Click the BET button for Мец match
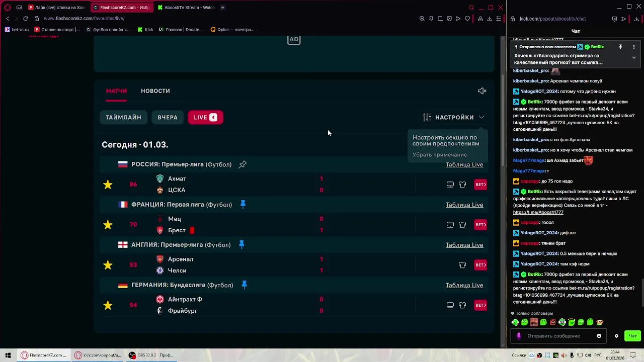 (x=480, y=225)
